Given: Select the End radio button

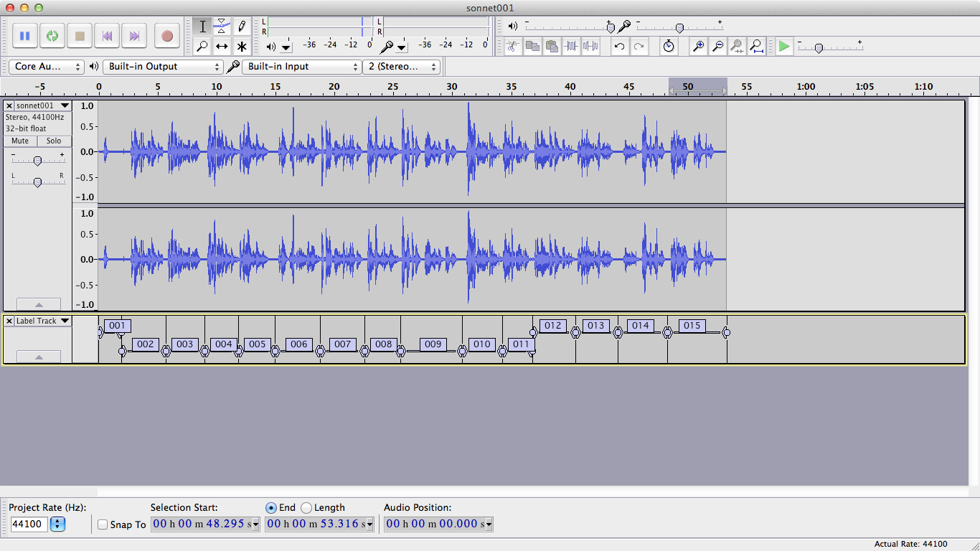Looking at the screenshot, I should [270, 507].
